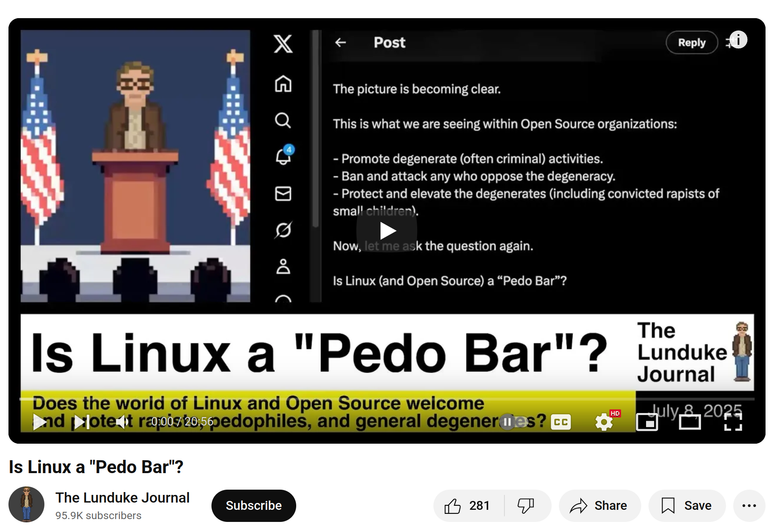
Task: Switch to miniplayer mode
Action: pyautogui.click(x=647, y=422)
